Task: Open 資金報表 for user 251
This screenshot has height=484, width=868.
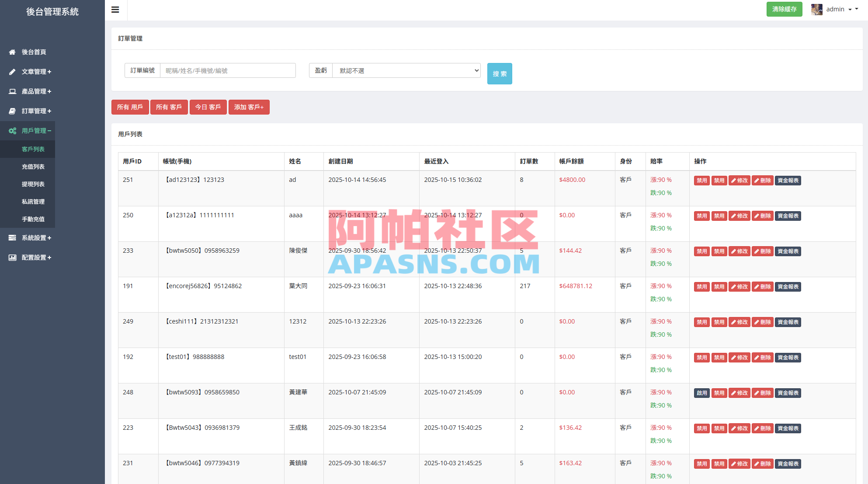Action: (788, 181)
